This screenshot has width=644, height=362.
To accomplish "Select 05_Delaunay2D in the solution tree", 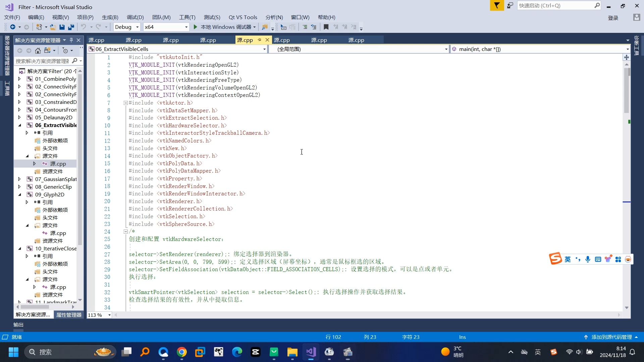I will (54, 118).
